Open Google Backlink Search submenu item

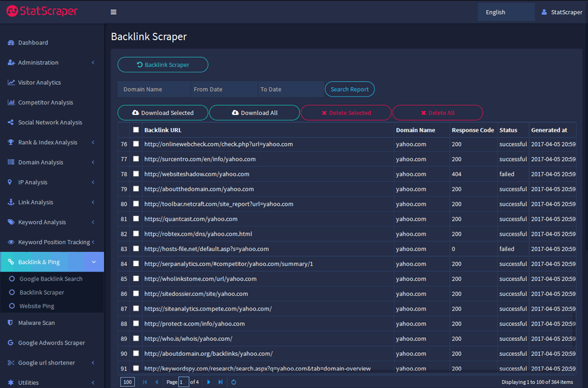pos(51,278)
